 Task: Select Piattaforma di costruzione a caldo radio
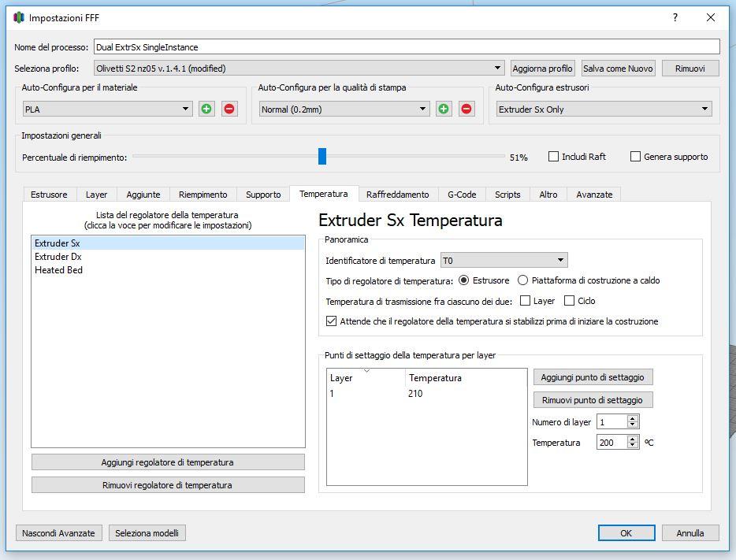523,280
